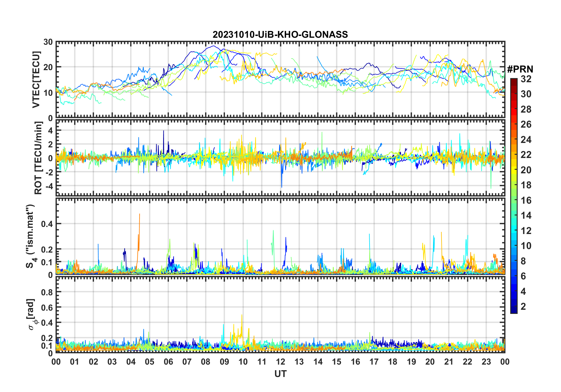Select colorbar tick label 6

(523, 276)
